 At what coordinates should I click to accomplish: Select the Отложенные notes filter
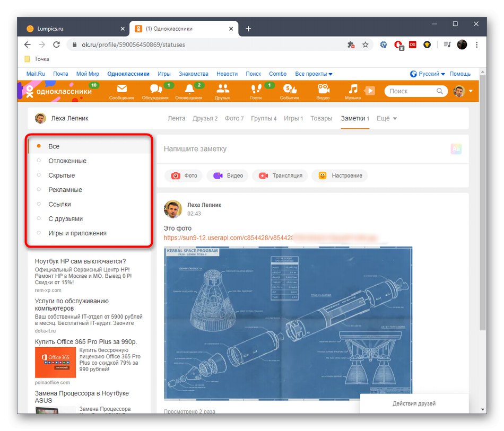(89, 161)
